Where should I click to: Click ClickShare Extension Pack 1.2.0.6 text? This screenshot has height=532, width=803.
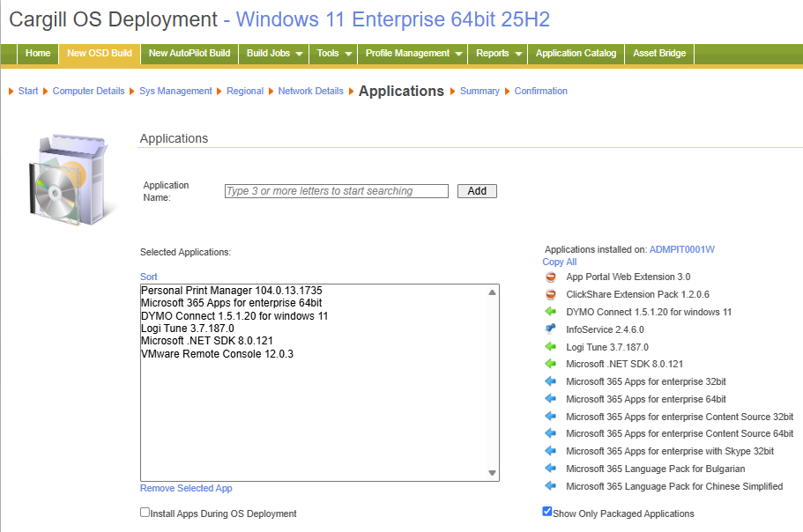(637, 294)
